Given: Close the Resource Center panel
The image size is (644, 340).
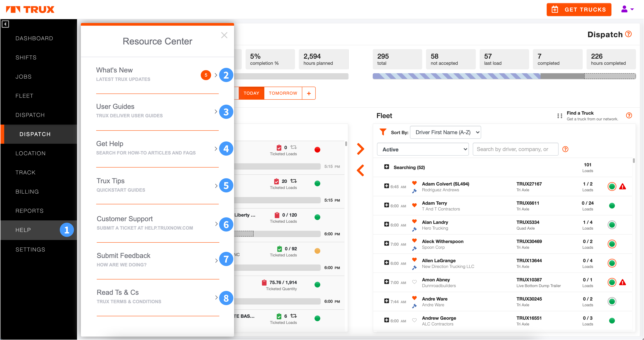Looking at the screenshot, I should tap(224, 35).
